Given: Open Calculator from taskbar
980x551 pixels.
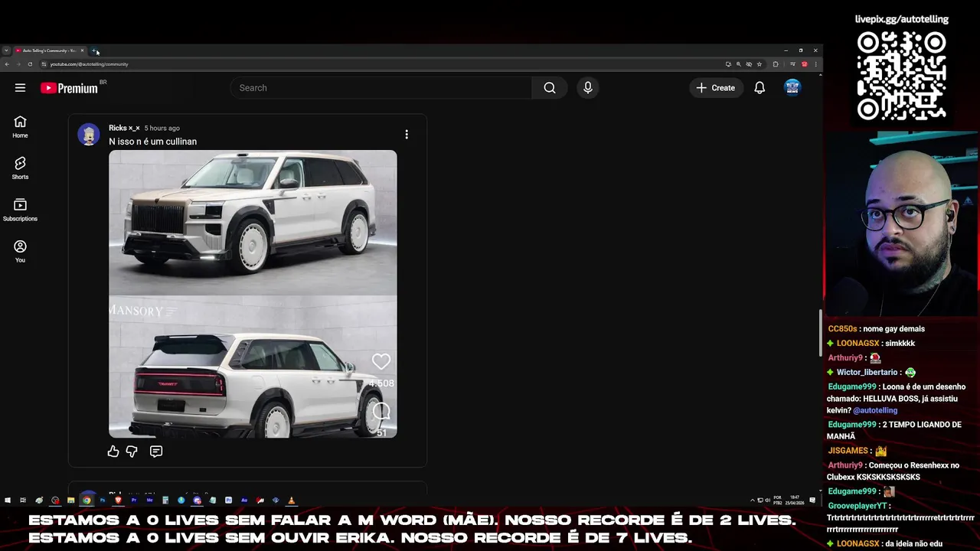Looking at the screenshot, I should click(165, 500).
